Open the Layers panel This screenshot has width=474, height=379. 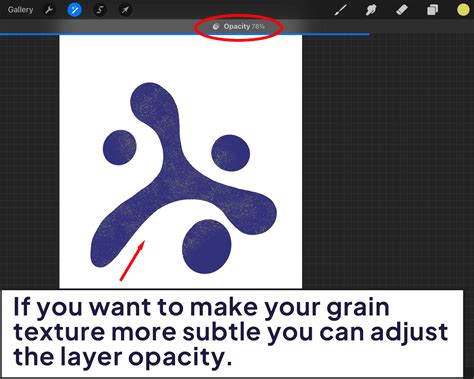[432, 10]
